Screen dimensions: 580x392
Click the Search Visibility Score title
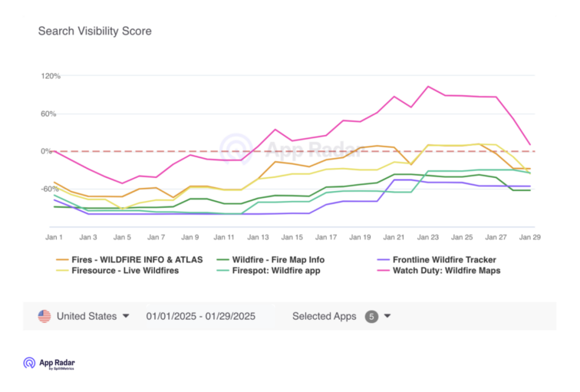tap(94, 31)
